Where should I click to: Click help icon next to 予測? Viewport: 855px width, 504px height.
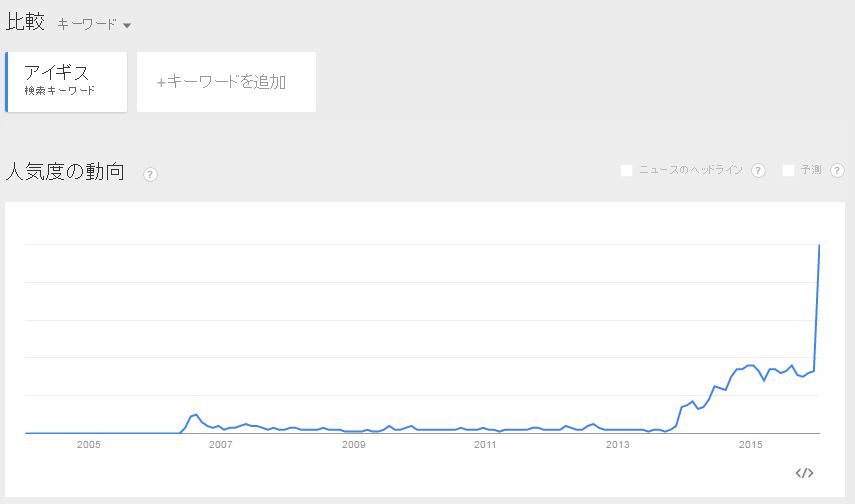[x=837, y=171]
